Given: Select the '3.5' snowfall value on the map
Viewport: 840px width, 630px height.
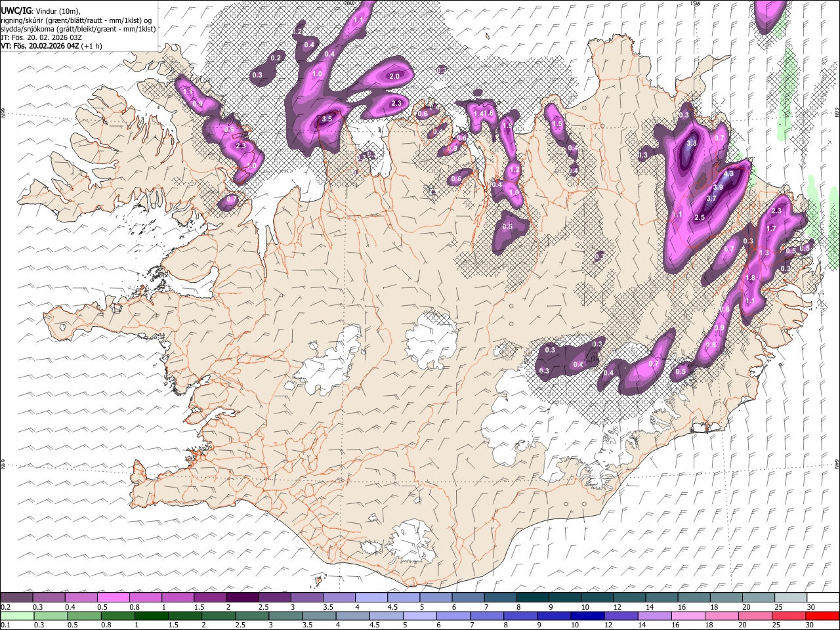Looking at the screenshot, I should coord(326,119).
